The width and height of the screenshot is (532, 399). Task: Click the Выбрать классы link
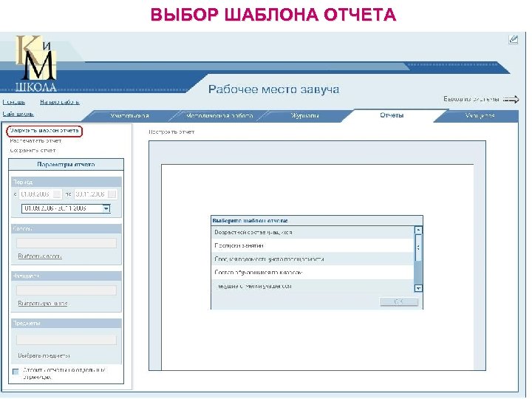click(x=40, y=256)
